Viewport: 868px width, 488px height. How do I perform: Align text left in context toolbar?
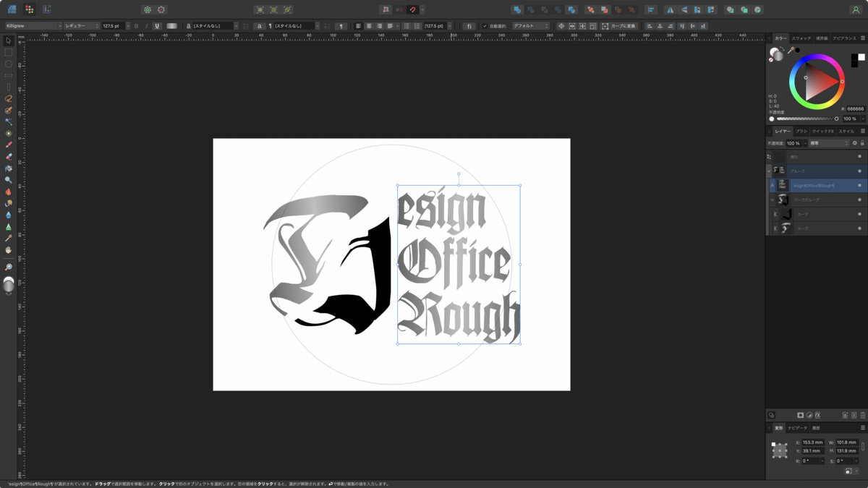358,26
